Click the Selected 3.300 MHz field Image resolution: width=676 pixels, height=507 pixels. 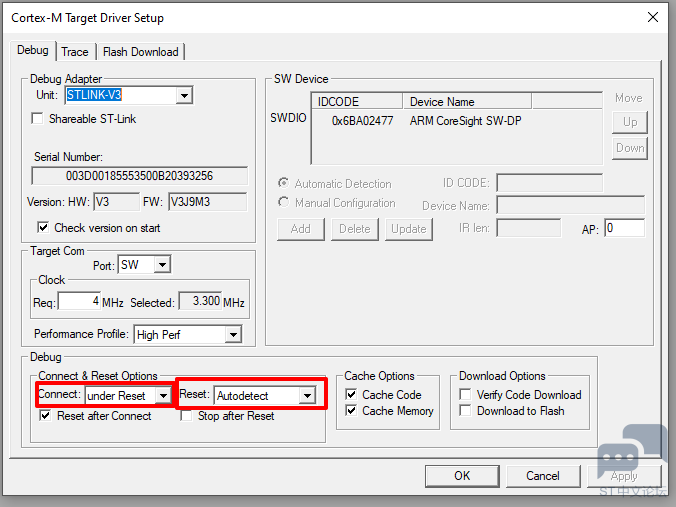coord(200,301)
